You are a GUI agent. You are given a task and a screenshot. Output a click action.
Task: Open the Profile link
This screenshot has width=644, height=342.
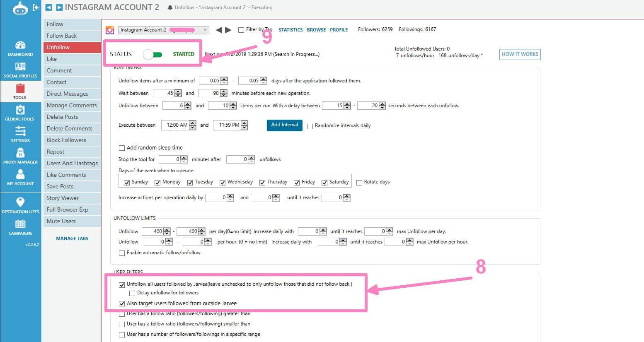339,30
